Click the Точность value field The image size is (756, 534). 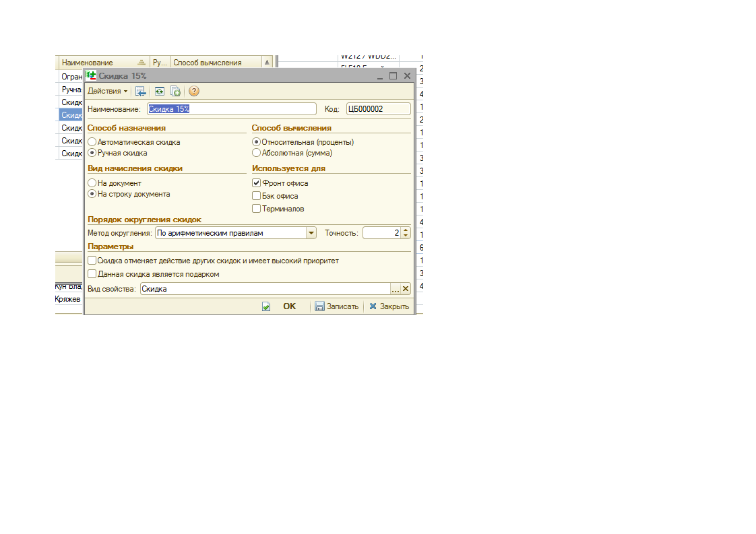pos(382,233)
